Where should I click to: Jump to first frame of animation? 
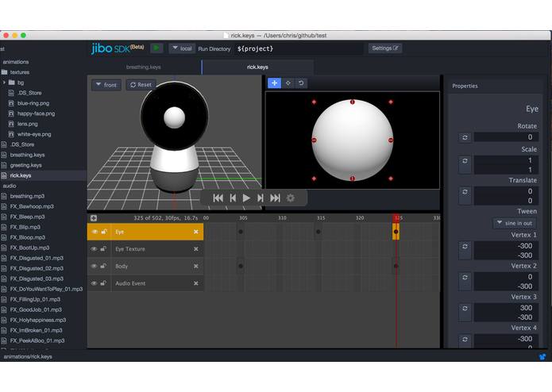[x=218, y=198]
